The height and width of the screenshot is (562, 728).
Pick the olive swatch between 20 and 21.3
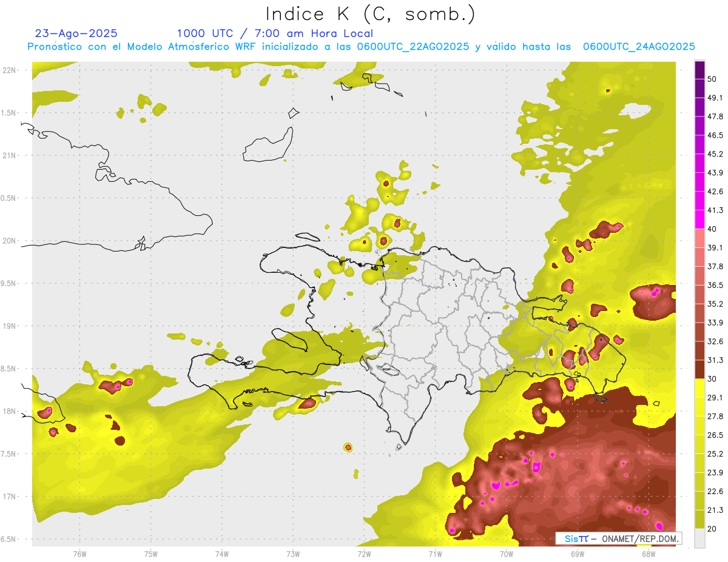tap(699, 520)
